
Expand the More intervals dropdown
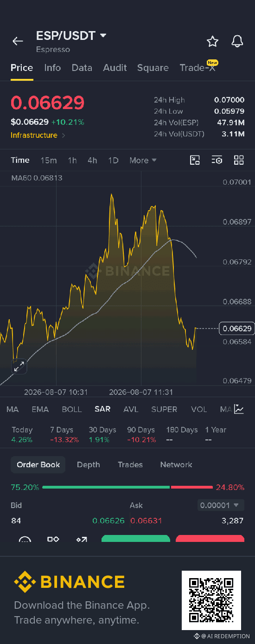pos(143,161)
